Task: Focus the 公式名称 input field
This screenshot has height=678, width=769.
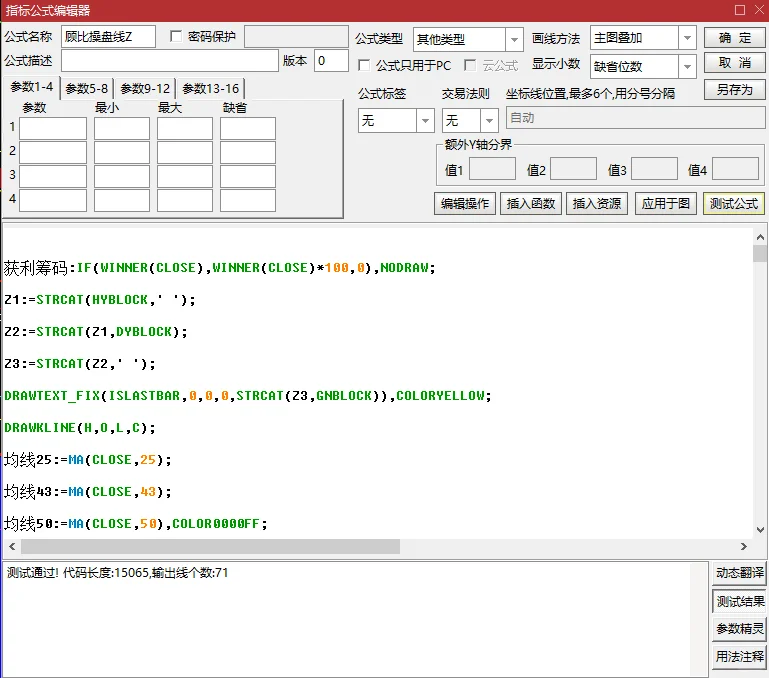Action: pyautogui.click(x=108, y=37)
